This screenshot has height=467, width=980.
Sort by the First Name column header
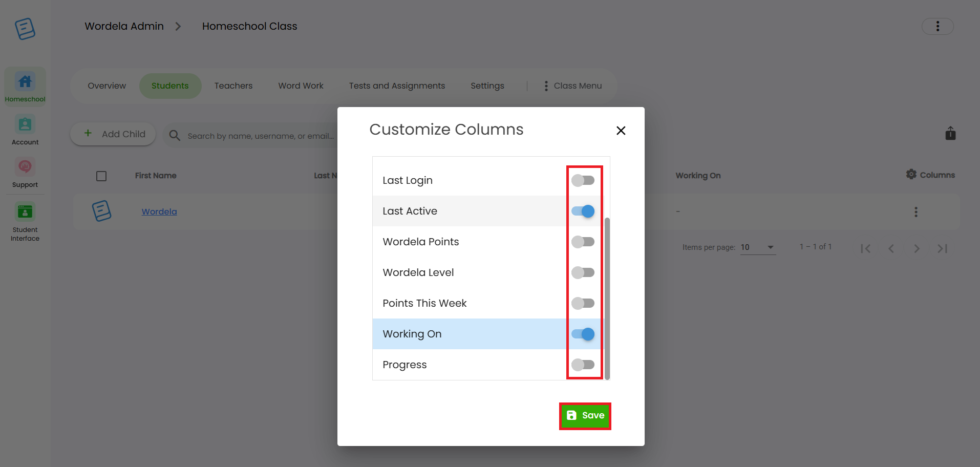point(156,176)
